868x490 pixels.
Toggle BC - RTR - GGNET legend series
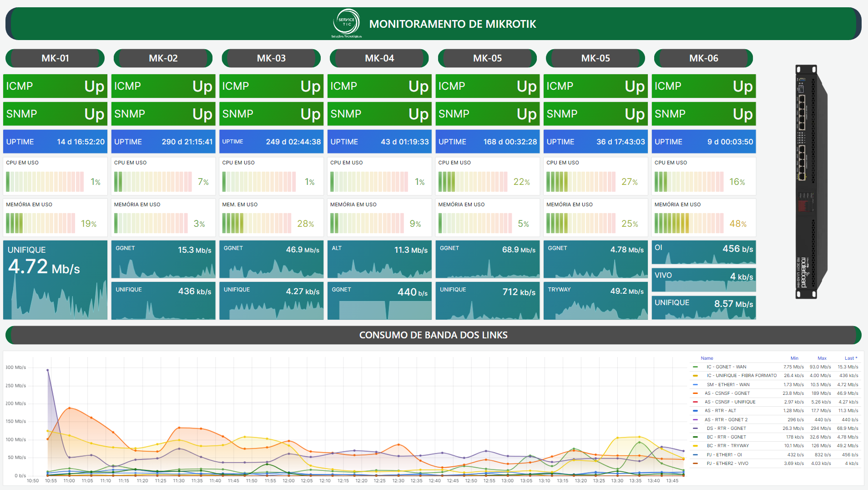pyautogui.click(x=726, y=437)
